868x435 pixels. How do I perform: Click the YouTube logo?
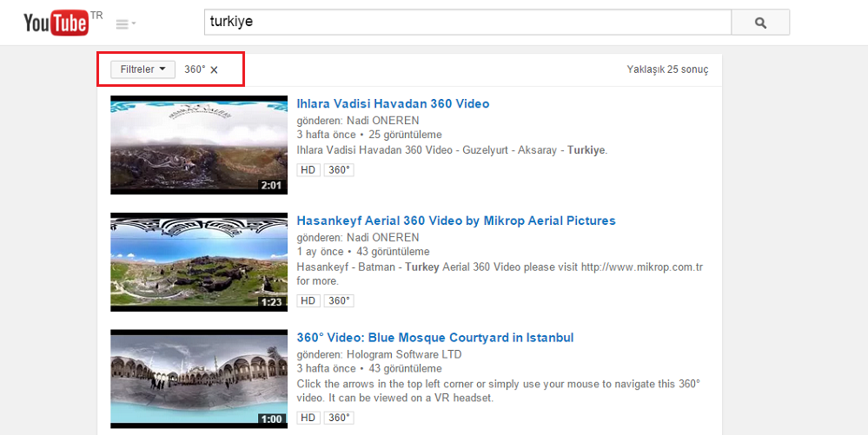[56, 23]
